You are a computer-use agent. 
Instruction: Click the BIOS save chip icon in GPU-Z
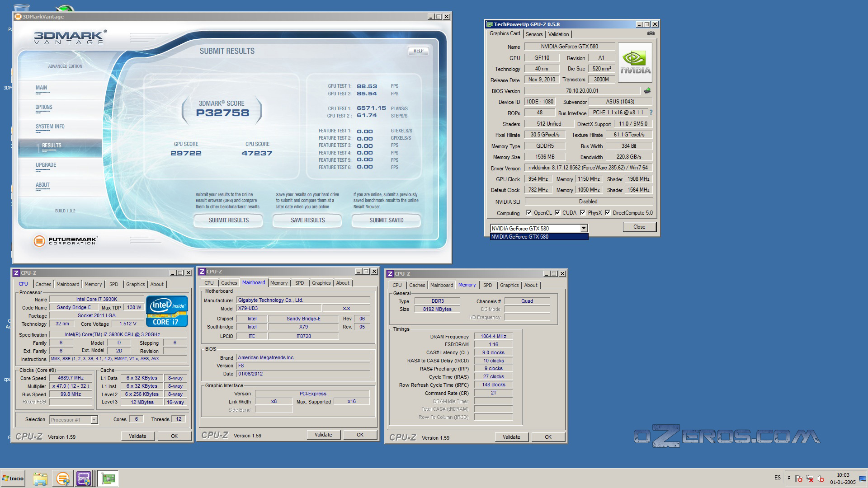[647, 91]
